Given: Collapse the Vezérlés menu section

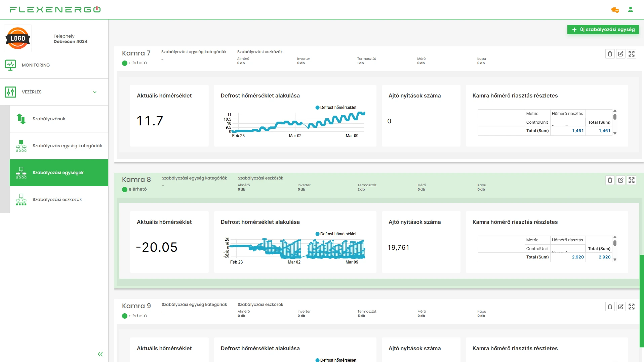Looking at the screenshot, I should coord(95,92).
